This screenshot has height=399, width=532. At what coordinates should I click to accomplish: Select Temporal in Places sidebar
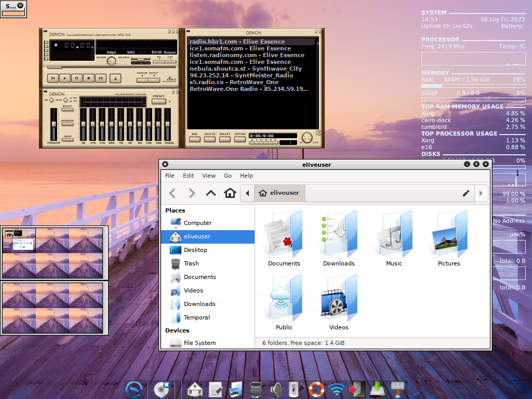208,317
